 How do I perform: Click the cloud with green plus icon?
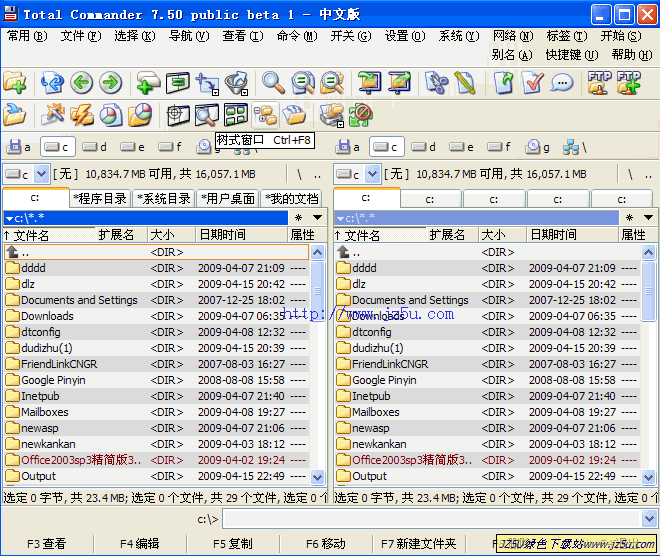click(x=148, y=82)
